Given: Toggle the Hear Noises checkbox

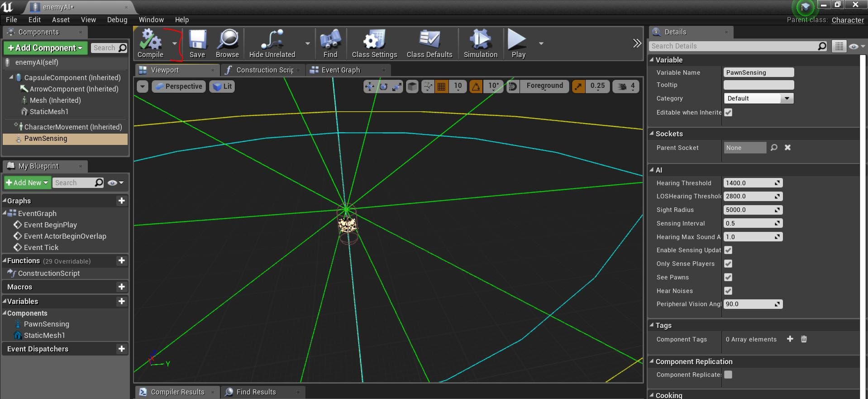Looking at the screenshot, I should [x=728, y=291].
